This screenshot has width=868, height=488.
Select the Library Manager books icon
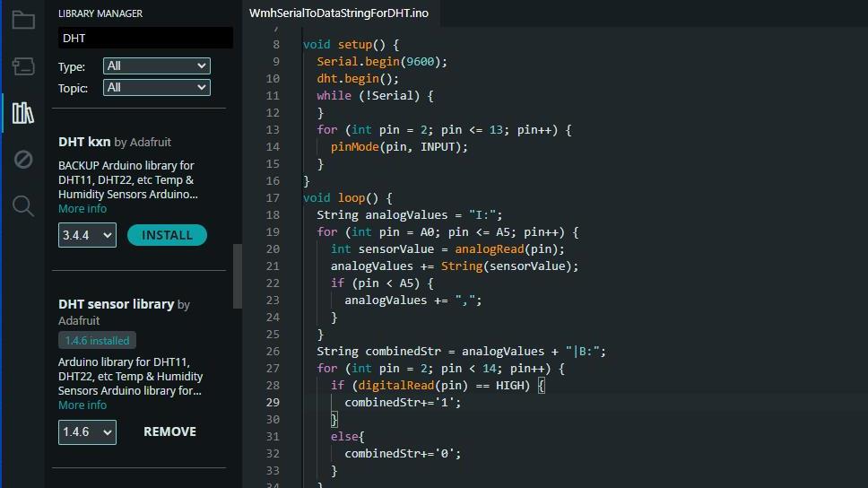tap(23, 113)
